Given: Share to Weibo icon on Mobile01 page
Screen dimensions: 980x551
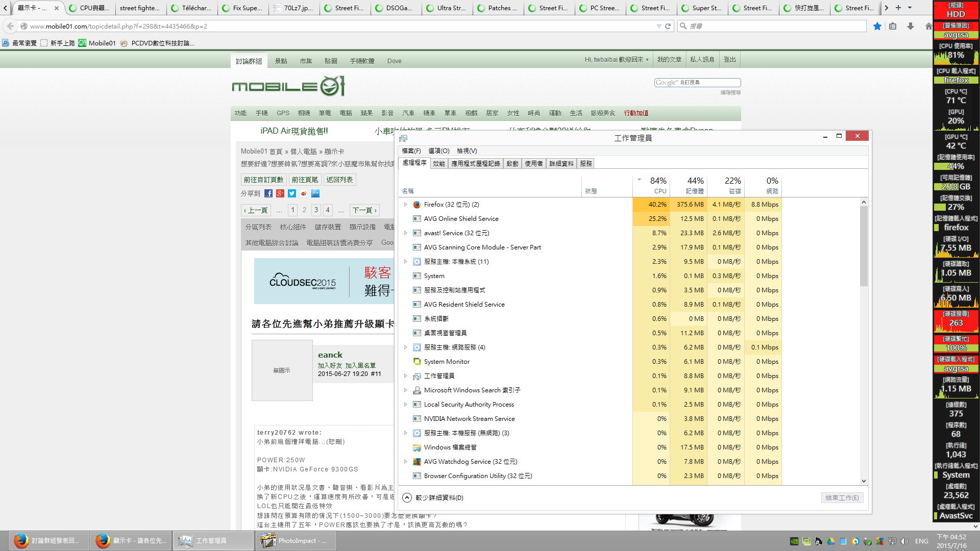Looking at the screenshot, I should [304, 193].
